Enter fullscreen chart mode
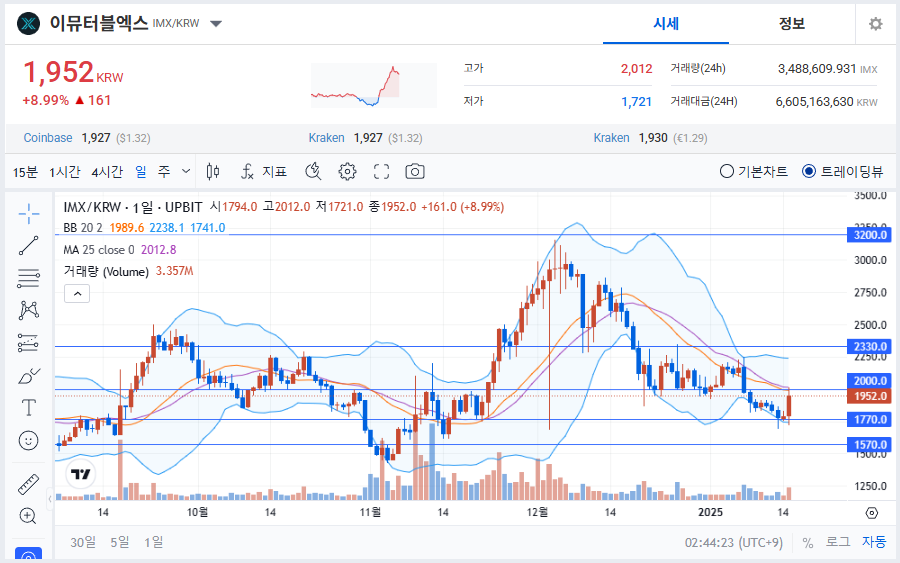The image size is (900, 563). 381,172
